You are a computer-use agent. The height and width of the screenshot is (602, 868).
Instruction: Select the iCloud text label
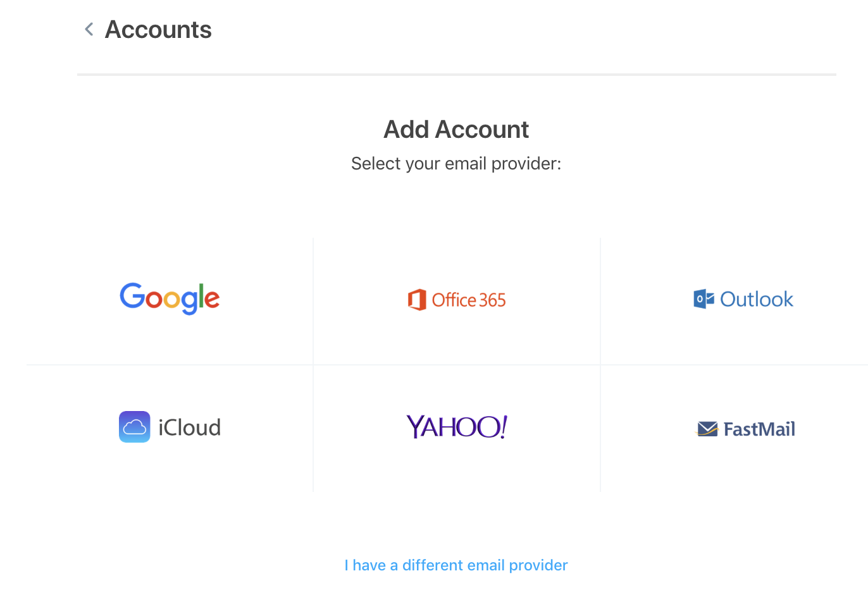click(189, 428)
